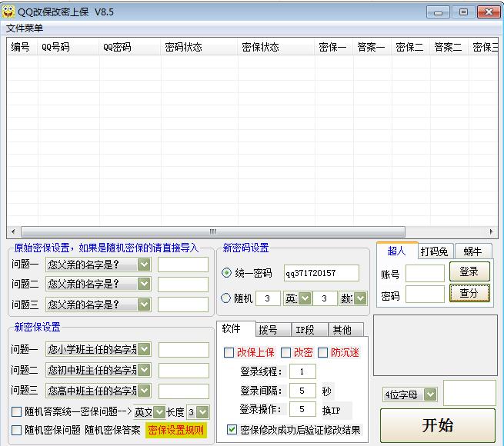Viewport: 504px width, 446px height.
Task: Click the 编号 column header
Action: [x=22, y=47]
